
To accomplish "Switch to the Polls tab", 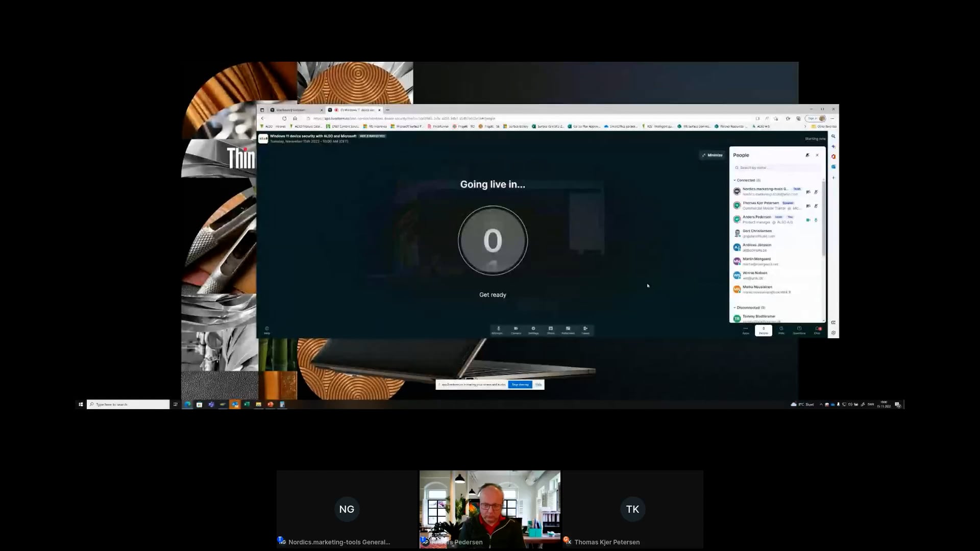I will pyautogui.click(x=781, y=330).
